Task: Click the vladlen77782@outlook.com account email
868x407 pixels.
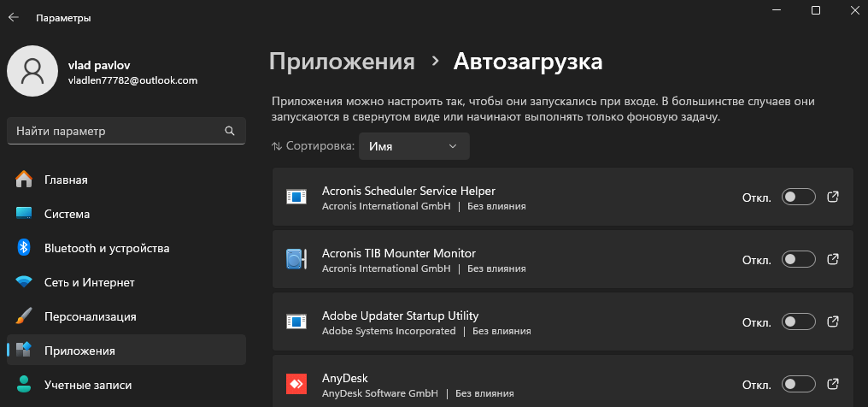Action: point(132,80)
